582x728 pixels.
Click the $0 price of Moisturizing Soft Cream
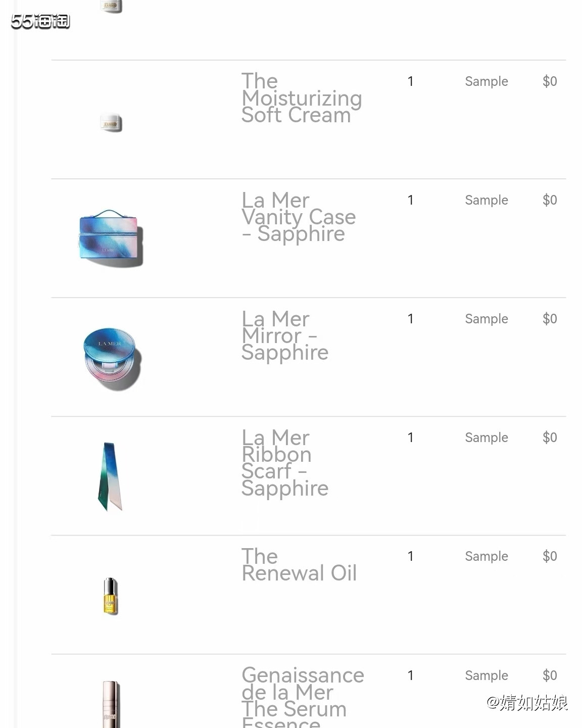(x=550, y=81)
